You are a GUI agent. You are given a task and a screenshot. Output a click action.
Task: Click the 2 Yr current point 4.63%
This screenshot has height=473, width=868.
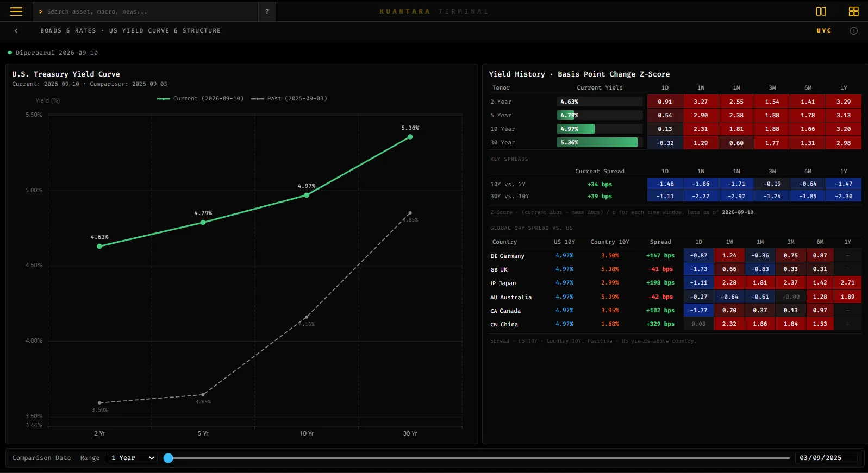99,246
